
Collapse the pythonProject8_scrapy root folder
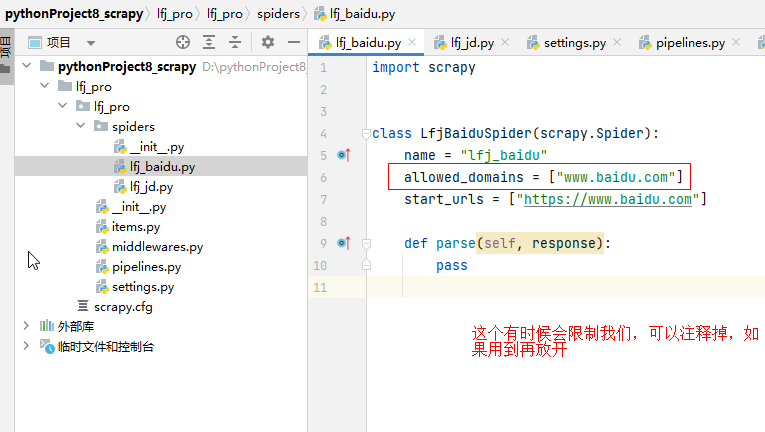point(27,65)
